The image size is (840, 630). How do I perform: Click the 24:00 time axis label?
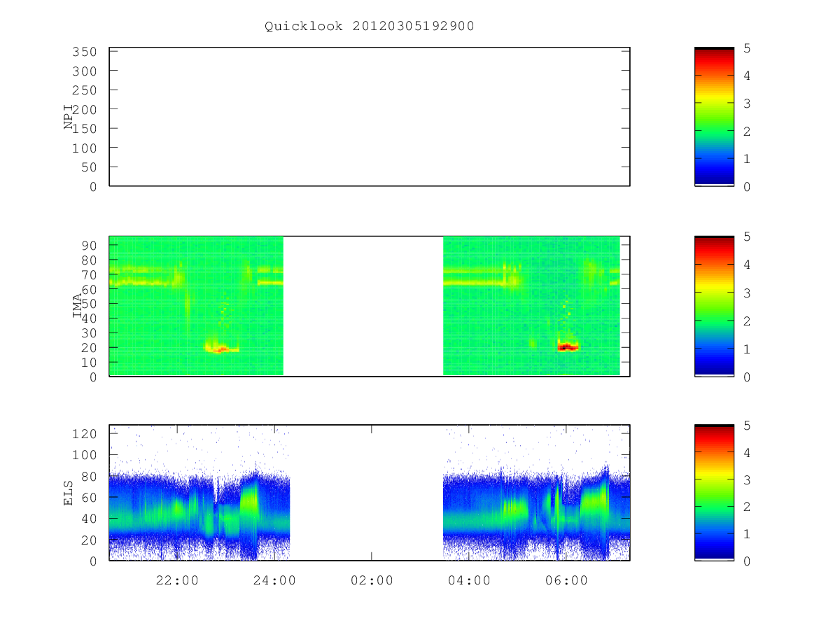point(274,580)
